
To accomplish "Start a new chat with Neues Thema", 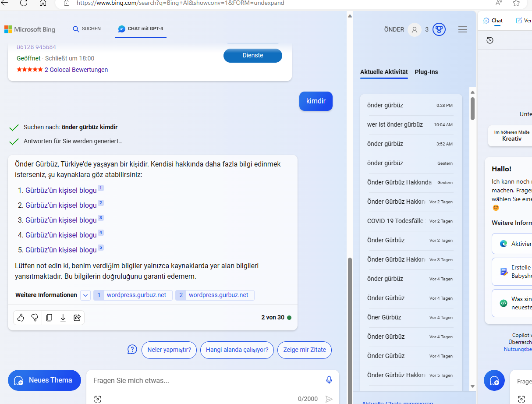I will pyautogui.click(x=45, y=380).
